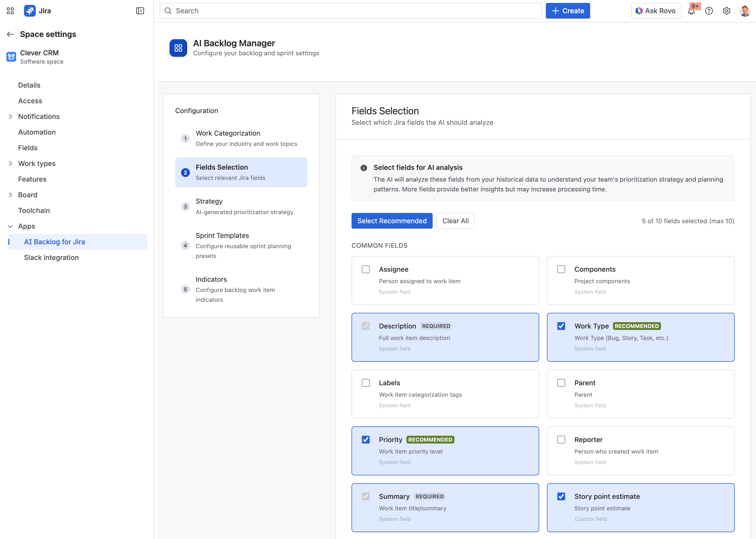Select Slack integration in sidebar
756x539 pixels.
(51, 257)
